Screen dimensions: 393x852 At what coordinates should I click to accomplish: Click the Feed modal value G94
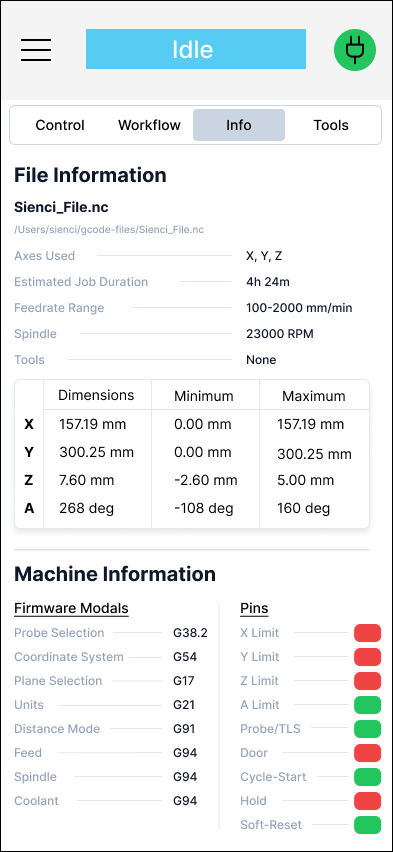[x=185, y=753]
